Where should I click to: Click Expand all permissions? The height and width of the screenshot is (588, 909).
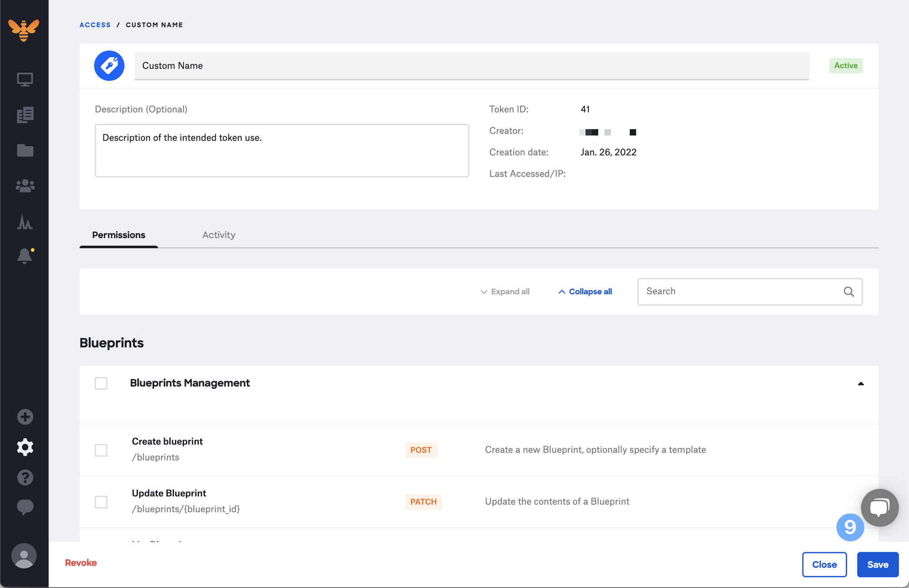click(x=505, y=292)
